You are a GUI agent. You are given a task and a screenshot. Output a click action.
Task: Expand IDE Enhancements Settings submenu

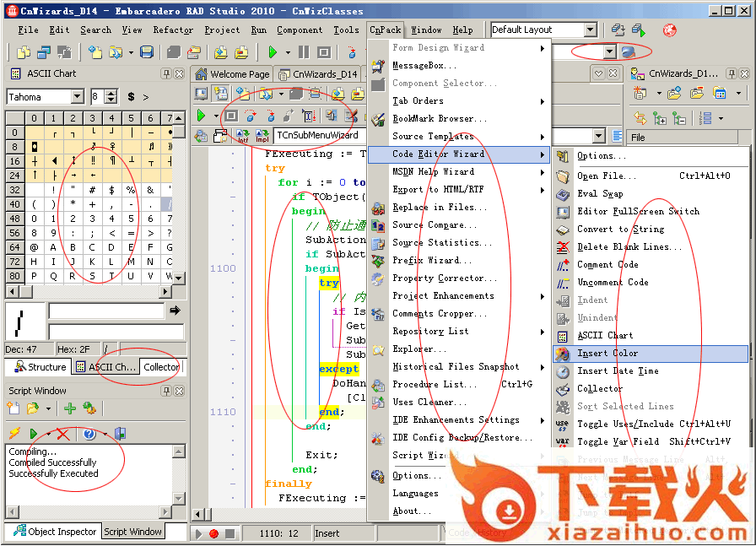click(459, 420)
